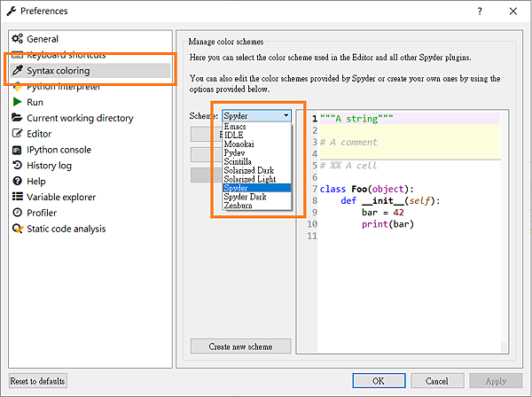Image resolution: width=532 pixels, height=397 pixels.
Task: Select the Solarized Light scheme
Action: [257, 179]
